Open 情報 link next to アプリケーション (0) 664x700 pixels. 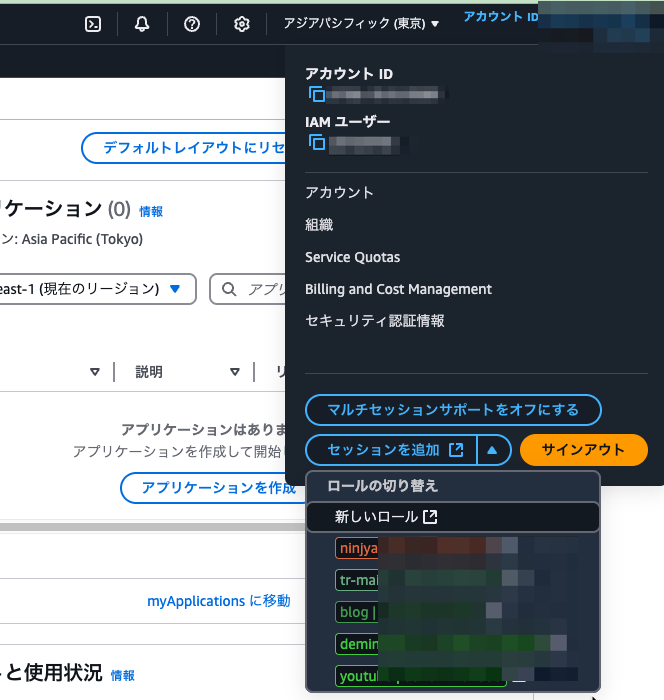(151, 212)
